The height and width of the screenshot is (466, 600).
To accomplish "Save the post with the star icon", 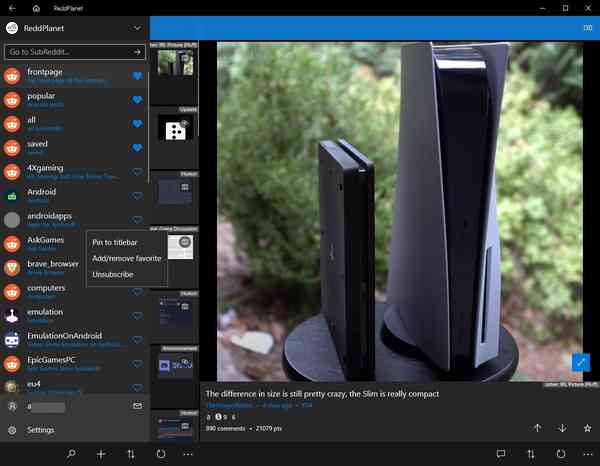I will click(588, 428).
